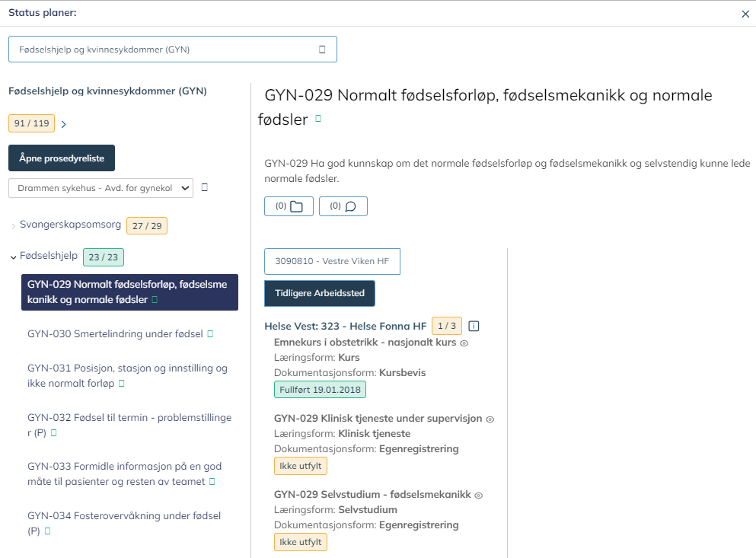Select the Tidligere Arbeidssted tab

click(319, 293)
